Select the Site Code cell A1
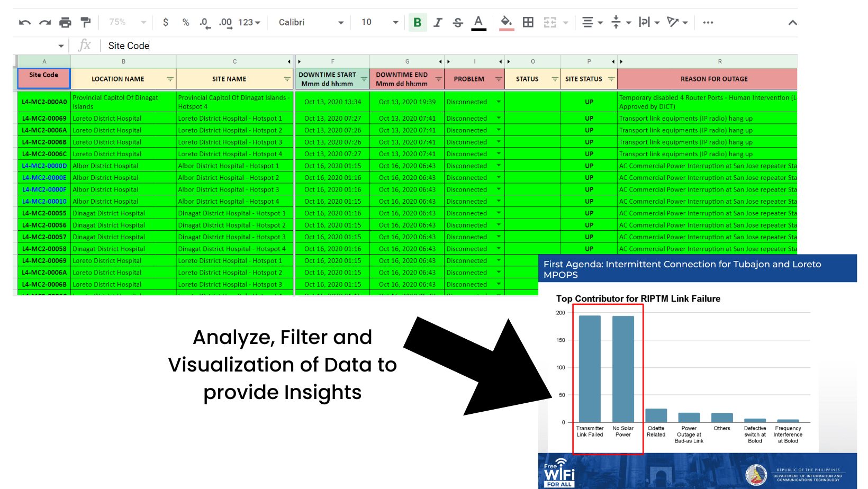This screenshot has height=489, width=868. coord(44,79)
